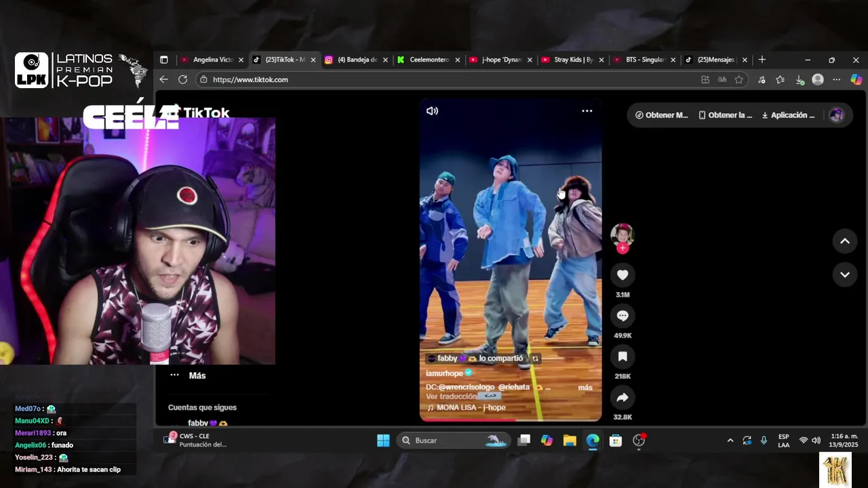Click the 'Aplicación ...' download button
Image resolution: width=868 pixels, height=488 pixels.
788,115
